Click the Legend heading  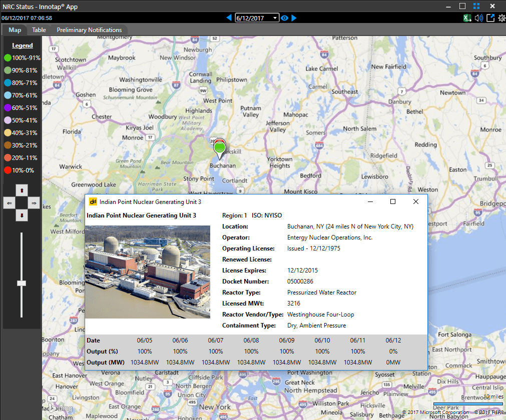tap(22, 45)
